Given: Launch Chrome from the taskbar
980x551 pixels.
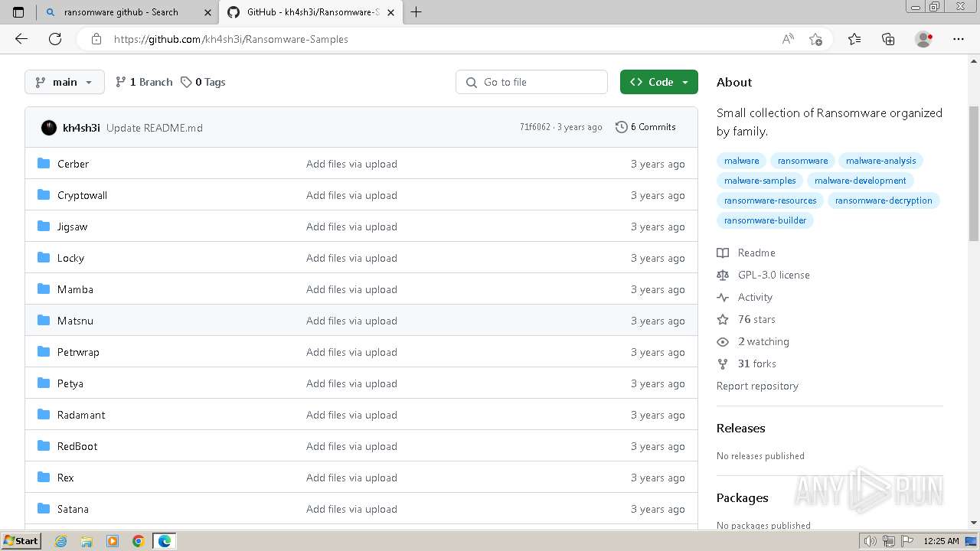Looking at the screenshot, I should [x=139, y=541].
